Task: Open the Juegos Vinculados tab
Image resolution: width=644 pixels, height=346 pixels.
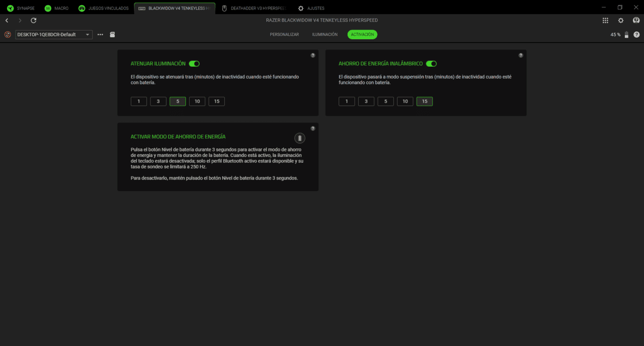Action: (104, 8)
